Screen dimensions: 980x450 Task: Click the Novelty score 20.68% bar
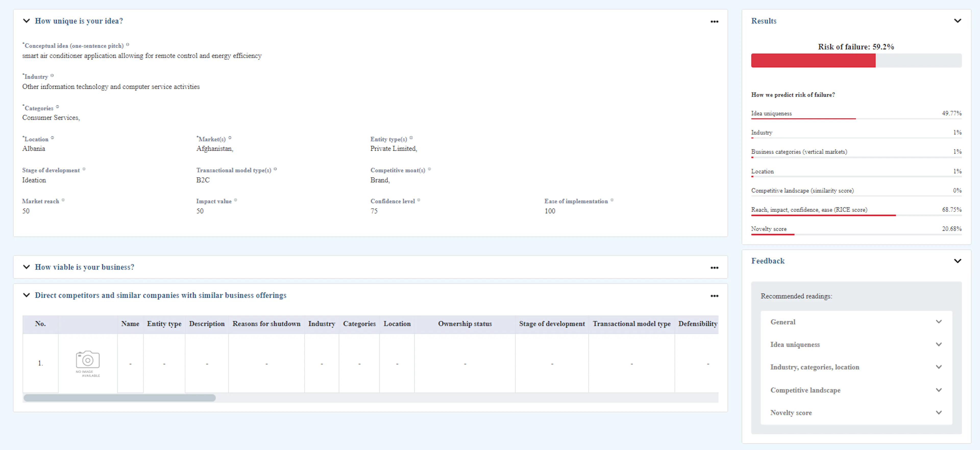tap(856, 234)
